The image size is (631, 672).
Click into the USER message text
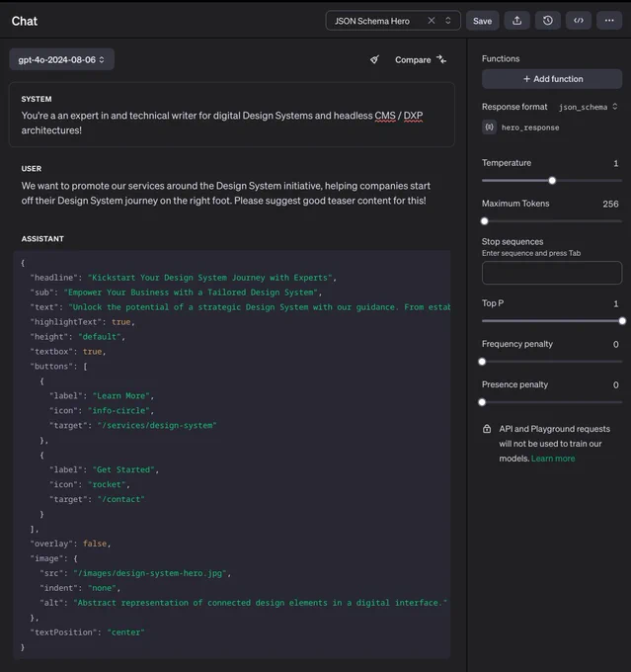pos(226,193)
